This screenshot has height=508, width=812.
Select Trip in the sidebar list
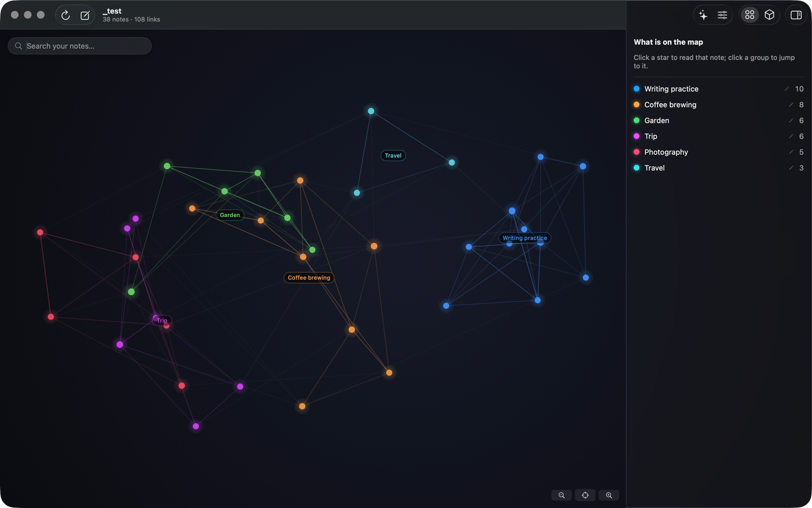[x=719, y=136]
